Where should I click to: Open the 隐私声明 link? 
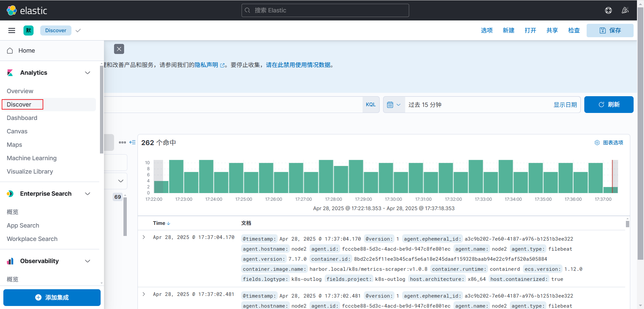[210, 65]
